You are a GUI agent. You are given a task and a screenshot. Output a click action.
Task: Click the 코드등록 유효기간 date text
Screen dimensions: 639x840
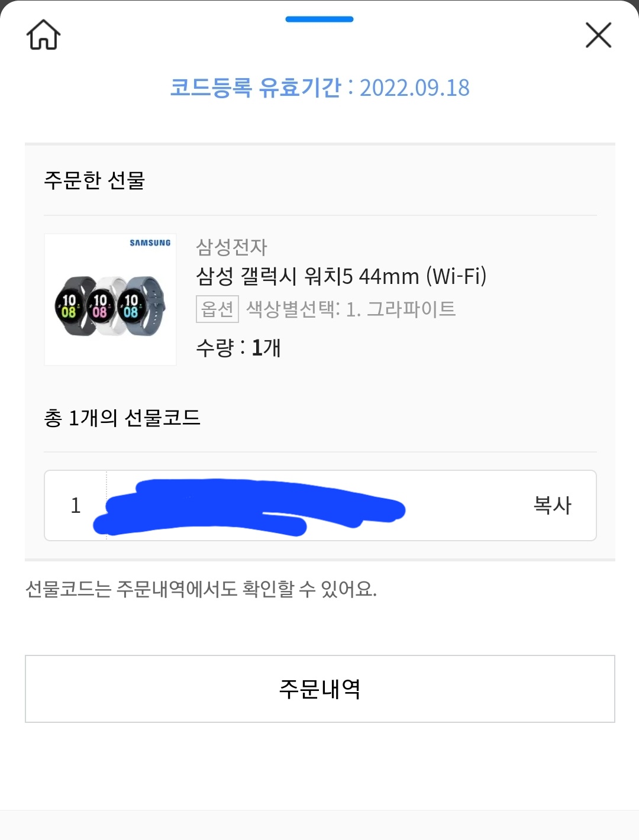click(x=320, y=88)
